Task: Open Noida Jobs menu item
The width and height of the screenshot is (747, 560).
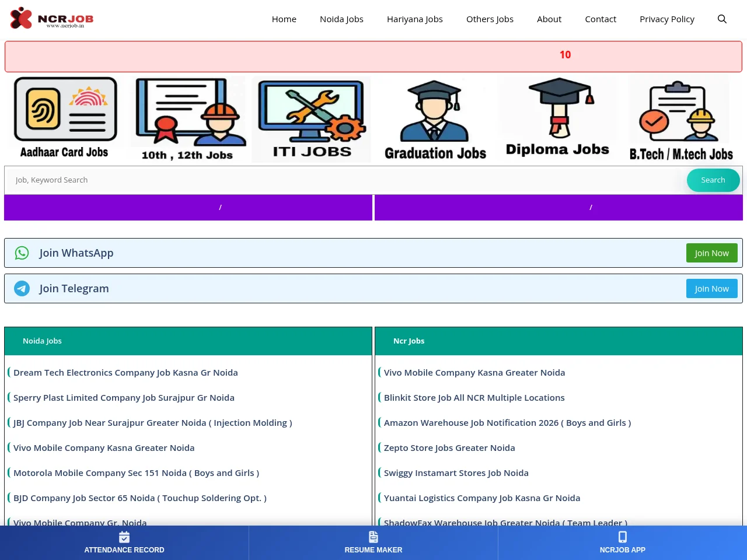Action: (341, 19)
